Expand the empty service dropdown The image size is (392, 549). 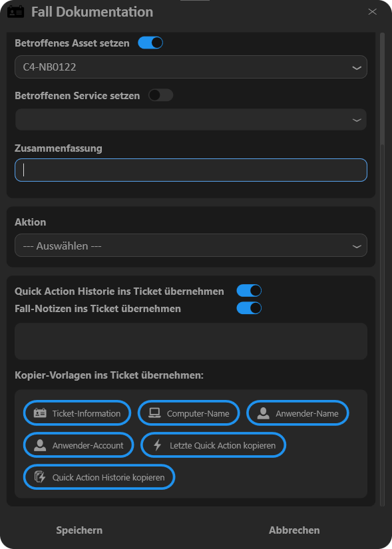click(191, 119)
